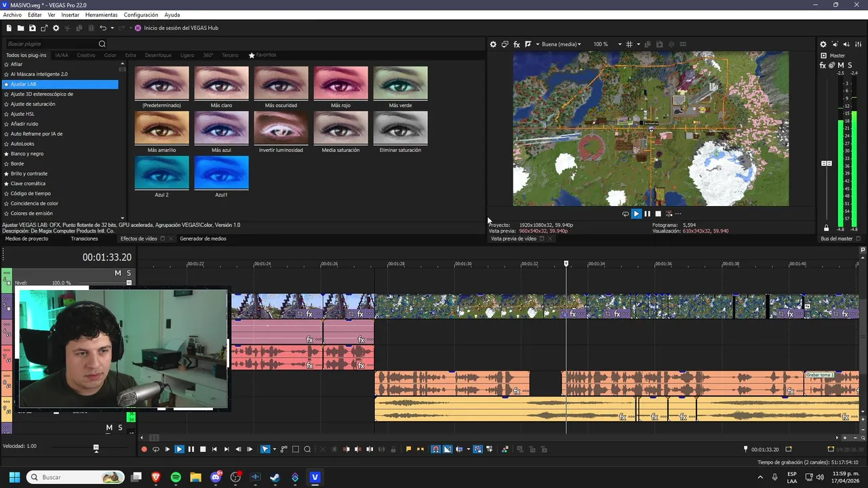
Task: Toggle favorite star for Afilar plugin
Action: pos(6,64)
